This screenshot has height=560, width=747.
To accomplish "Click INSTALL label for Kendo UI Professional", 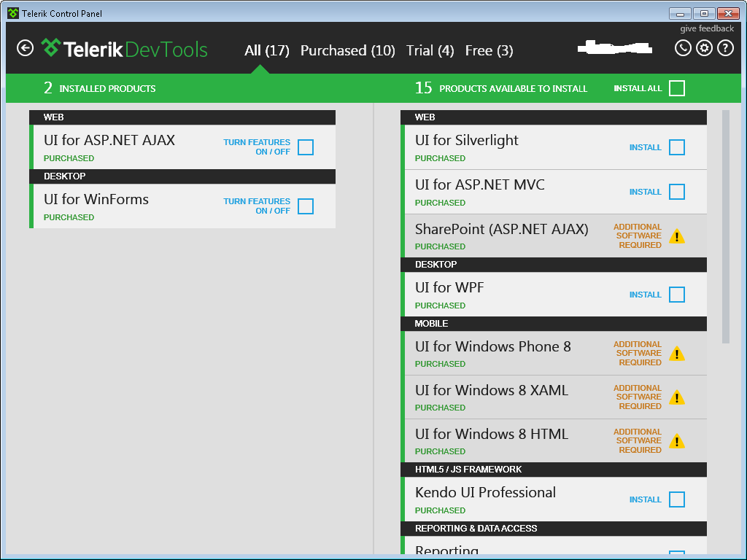I will 646,499.
